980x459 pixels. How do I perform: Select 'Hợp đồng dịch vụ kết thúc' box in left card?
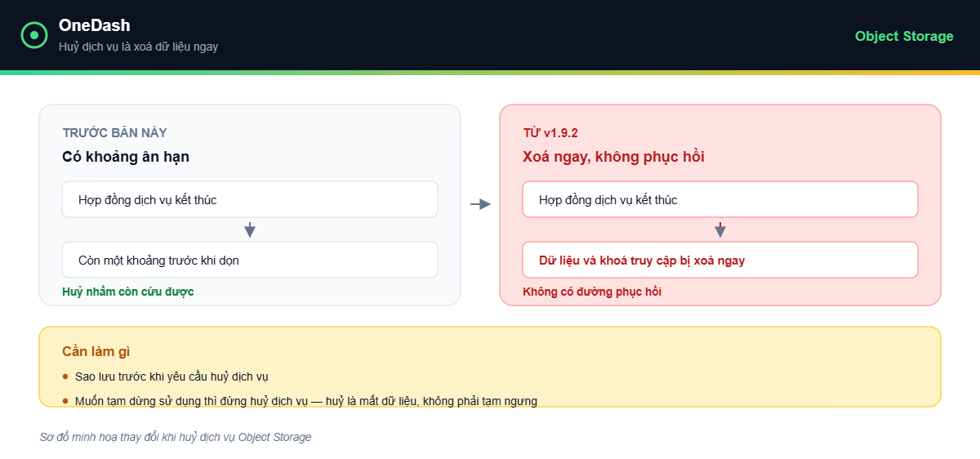(x=250, y=199)
